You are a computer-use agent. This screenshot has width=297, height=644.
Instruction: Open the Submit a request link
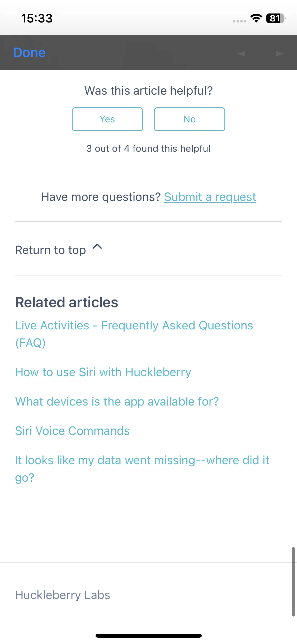point(210,197)
